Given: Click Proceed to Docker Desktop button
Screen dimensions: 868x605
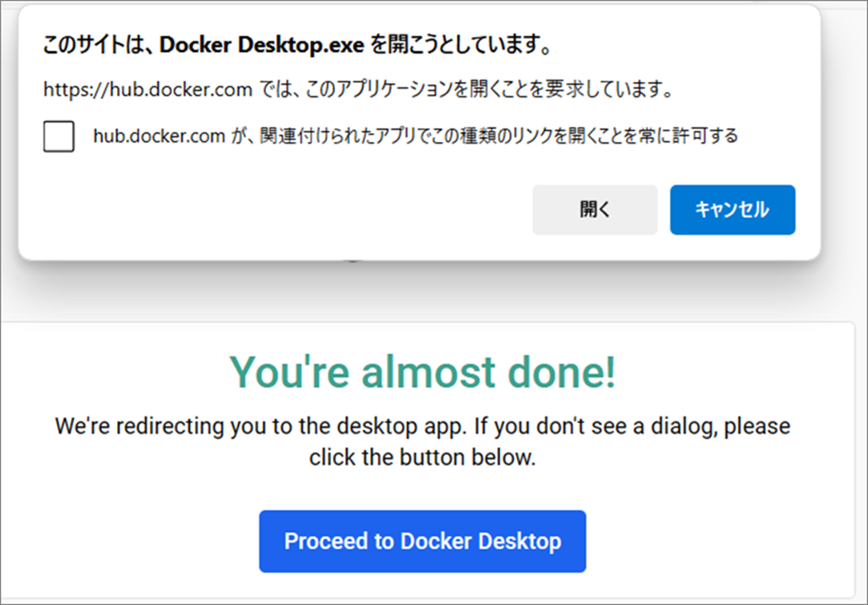Looking at the screenshot, I should tap(422, 541).
